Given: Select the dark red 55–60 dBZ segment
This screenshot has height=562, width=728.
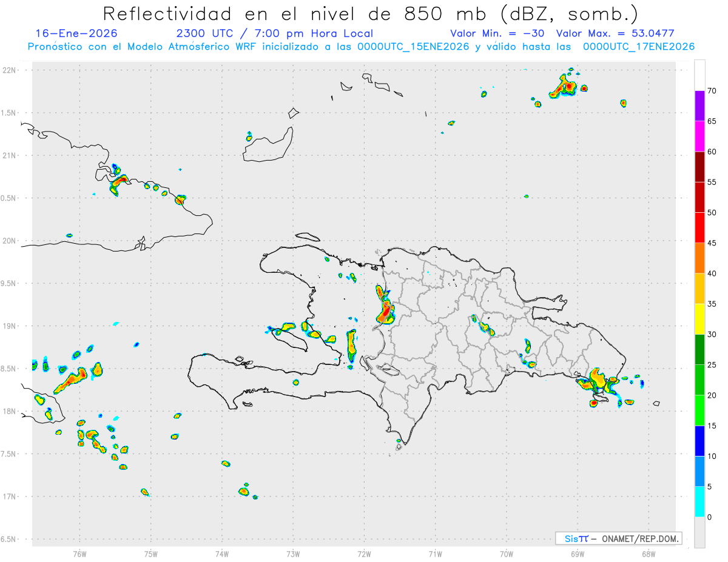Looking at the screenshot, I should 699,167.
